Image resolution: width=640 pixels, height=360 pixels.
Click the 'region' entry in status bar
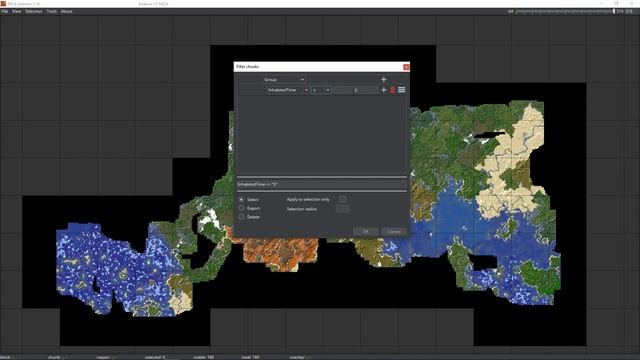(107, 357)
